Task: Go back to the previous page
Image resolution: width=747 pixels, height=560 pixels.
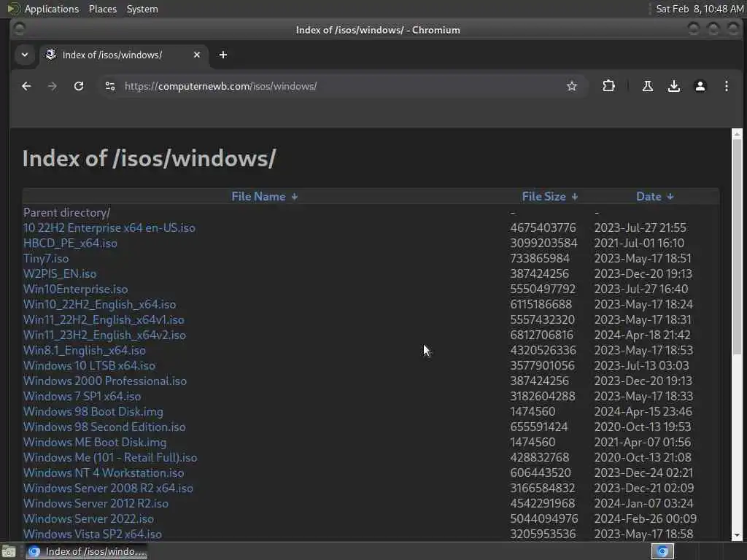Action: tap(26, 86)
